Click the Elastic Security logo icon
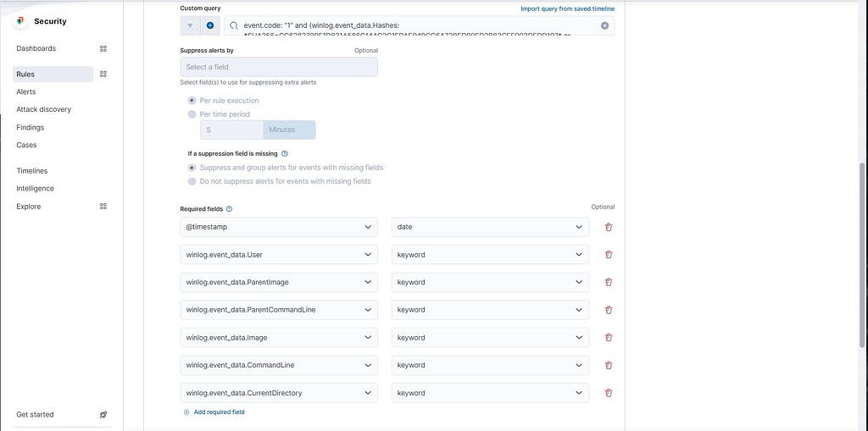The width and height of the screenshot is (868, 431). point(20,21)
